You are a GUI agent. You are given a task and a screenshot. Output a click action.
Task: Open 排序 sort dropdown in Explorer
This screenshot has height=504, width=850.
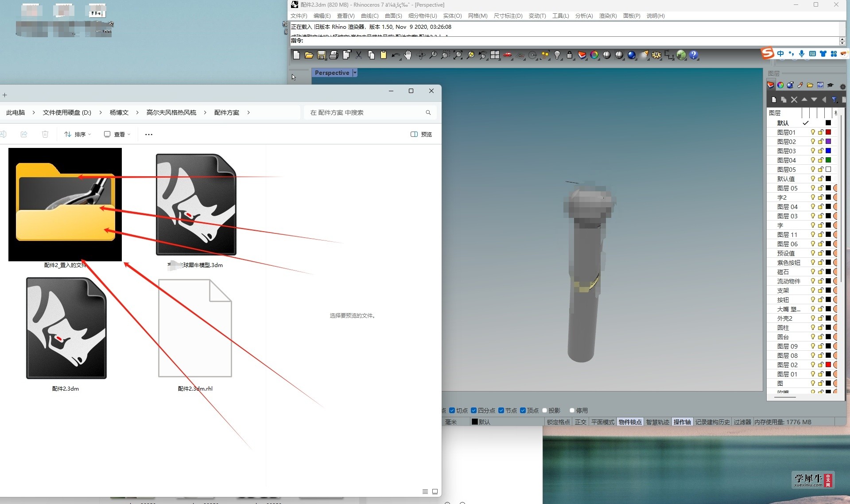click(78, 134)
